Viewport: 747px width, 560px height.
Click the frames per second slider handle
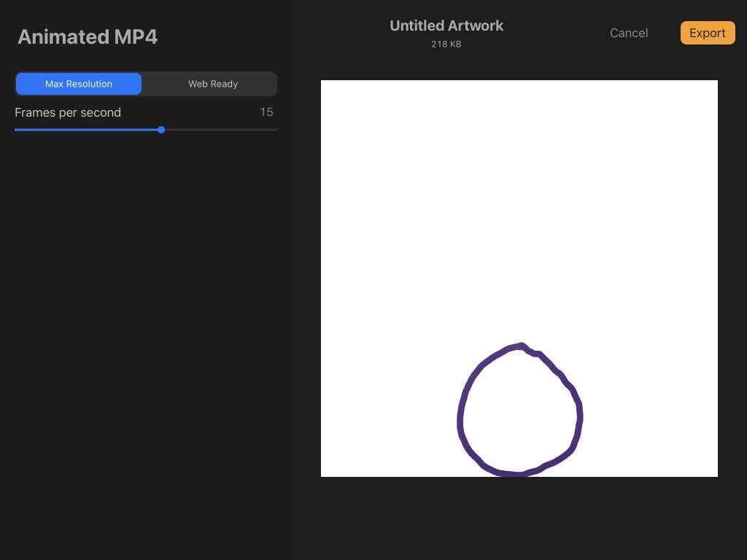click(x=161, y=130)
